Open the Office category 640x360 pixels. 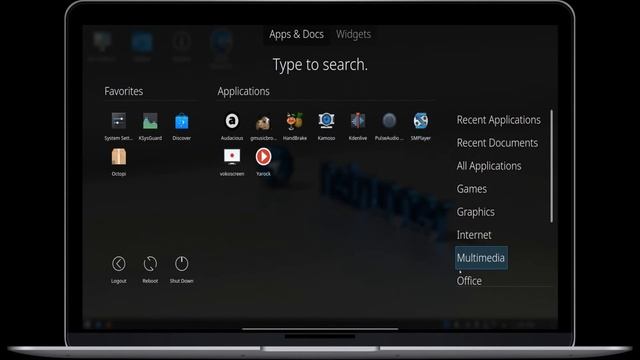click(469, 281)
